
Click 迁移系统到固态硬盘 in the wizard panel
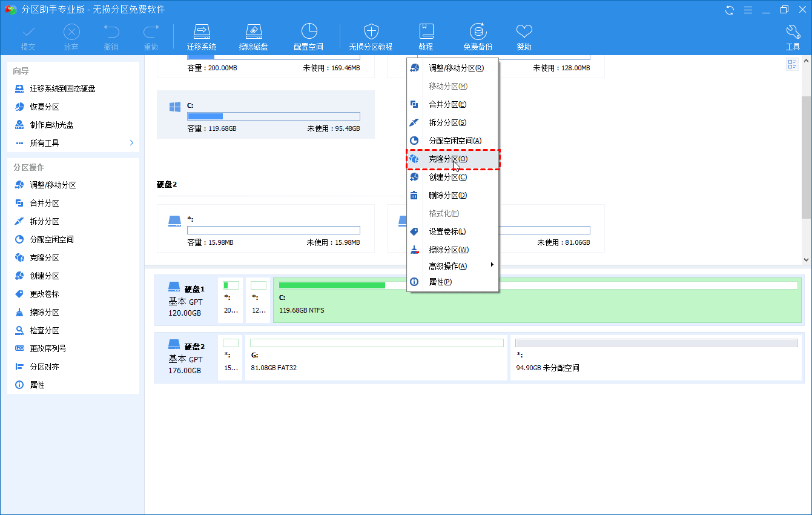[62, 88]
